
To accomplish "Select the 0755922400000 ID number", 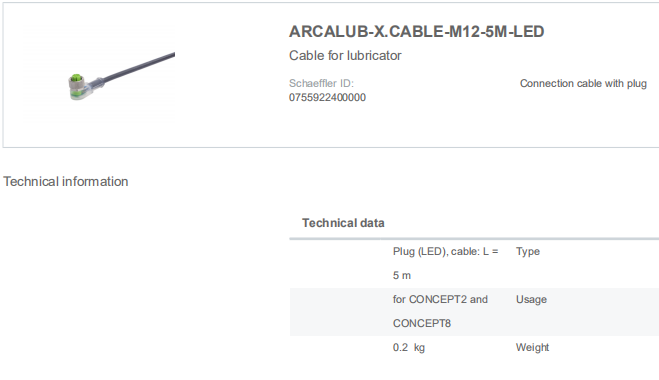I will pyautogui.click(x=327, y=98).
